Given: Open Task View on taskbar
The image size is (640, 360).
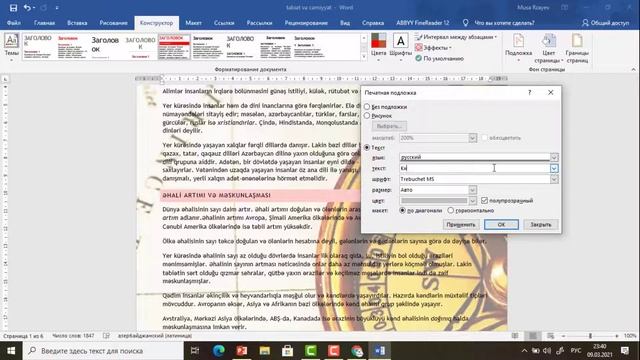Looking at the screenshot, I should click(195, 351).
